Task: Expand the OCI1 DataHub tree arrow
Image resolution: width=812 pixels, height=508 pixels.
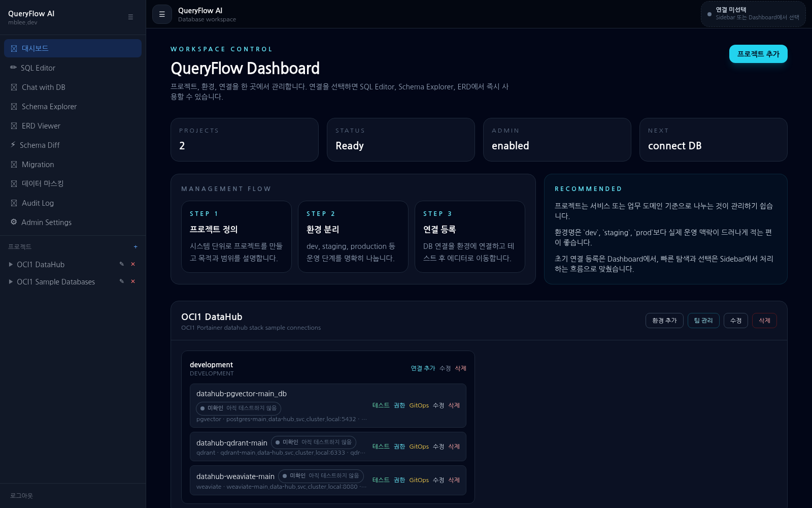Action: pos(11,264)
